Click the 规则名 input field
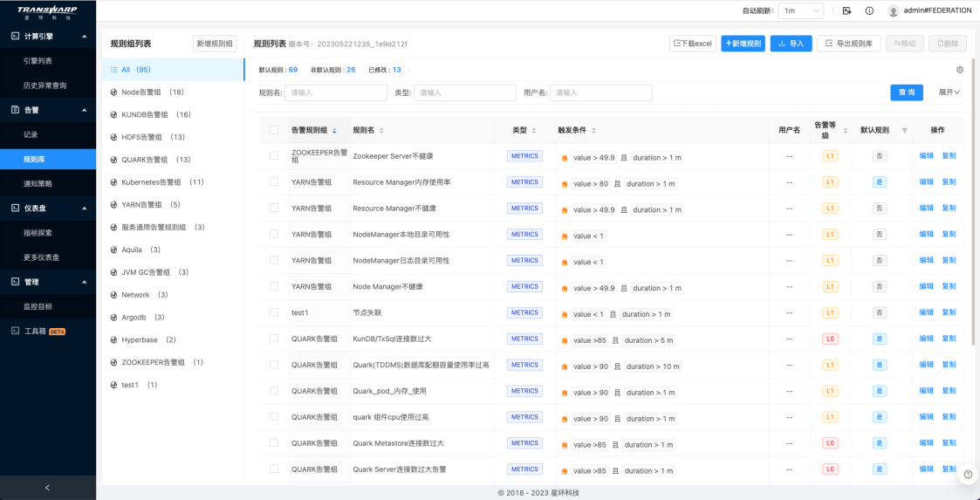 coord(336,92)
